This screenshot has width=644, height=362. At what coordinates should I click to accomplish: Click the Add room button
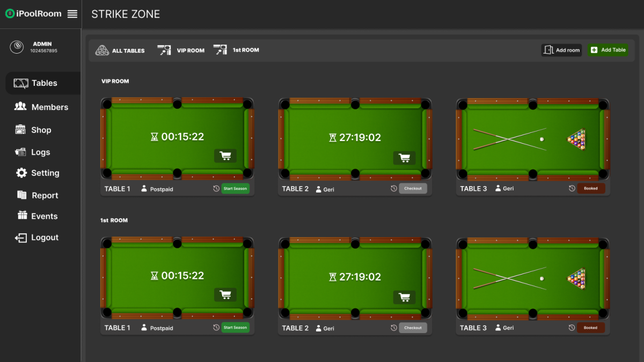561,50
